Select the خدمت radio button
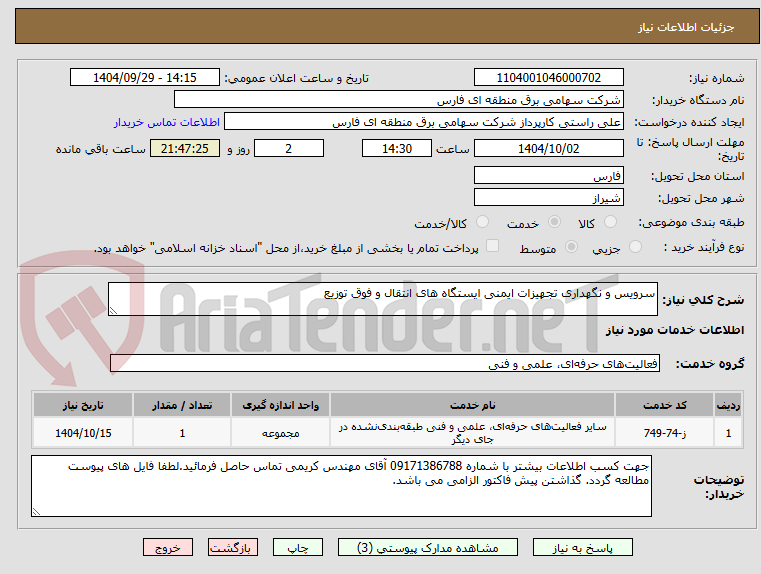The height and width of the screenshot is (574, 761). point(554,222)
